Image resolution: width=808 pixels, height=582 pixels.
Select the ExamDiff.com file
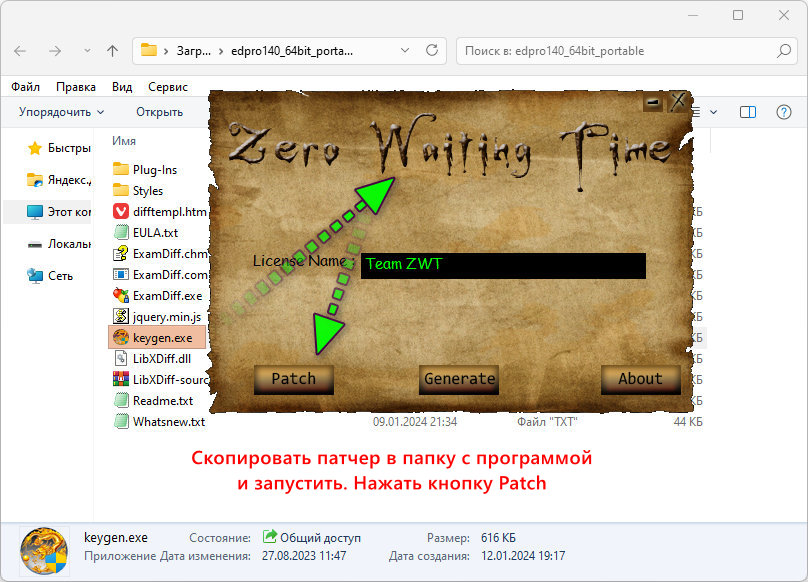(160, 275)
